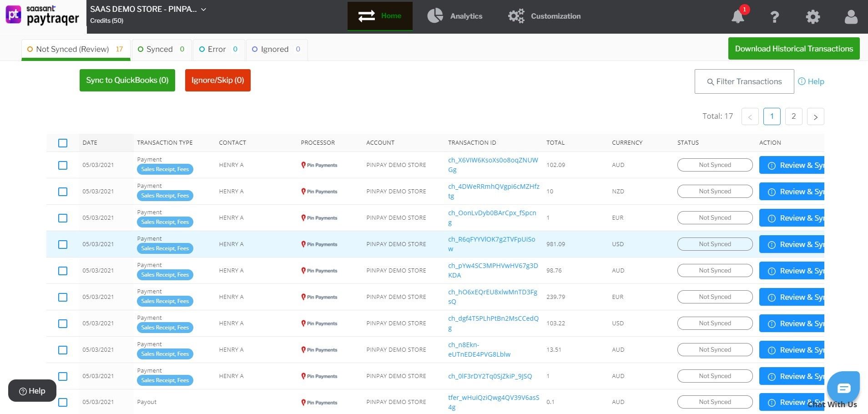The width and height of the screenshot is (868, 414).
Task: Click Review & Sync for 239.79 row
Action: [x=792, y=297]
